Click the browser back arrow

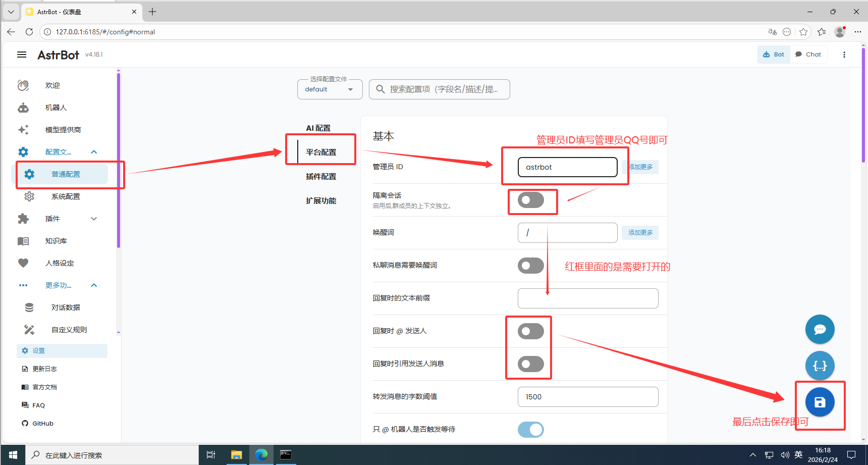coord(11,32)
